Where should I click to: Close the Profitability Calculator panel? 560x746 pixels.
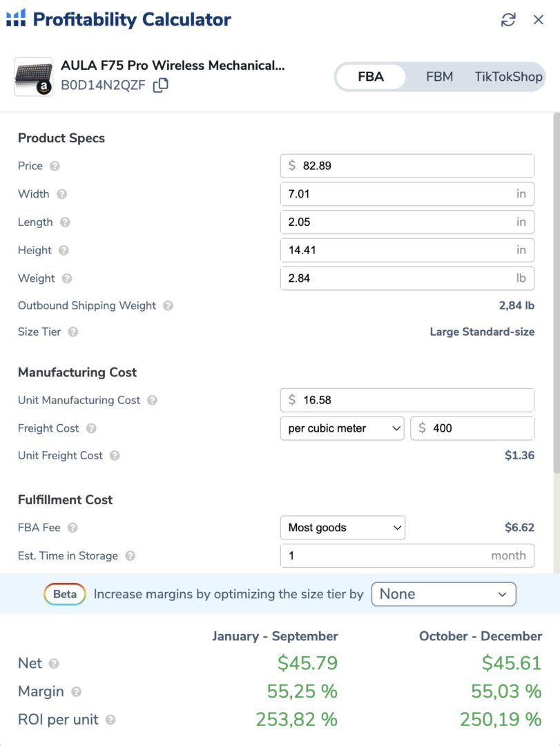pos(539,20)
